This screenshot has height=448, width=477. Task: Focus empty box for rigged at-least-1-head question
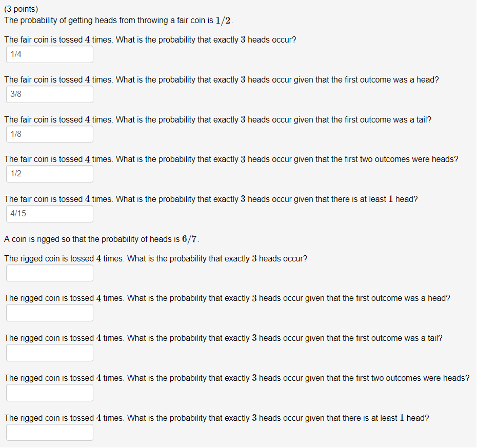click(50, 433)
